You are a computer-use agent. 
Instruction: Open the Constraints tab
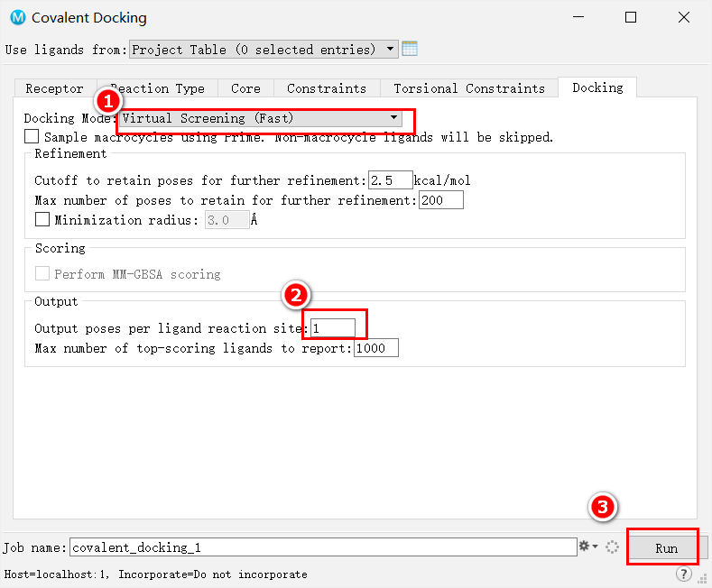point(327,88)
